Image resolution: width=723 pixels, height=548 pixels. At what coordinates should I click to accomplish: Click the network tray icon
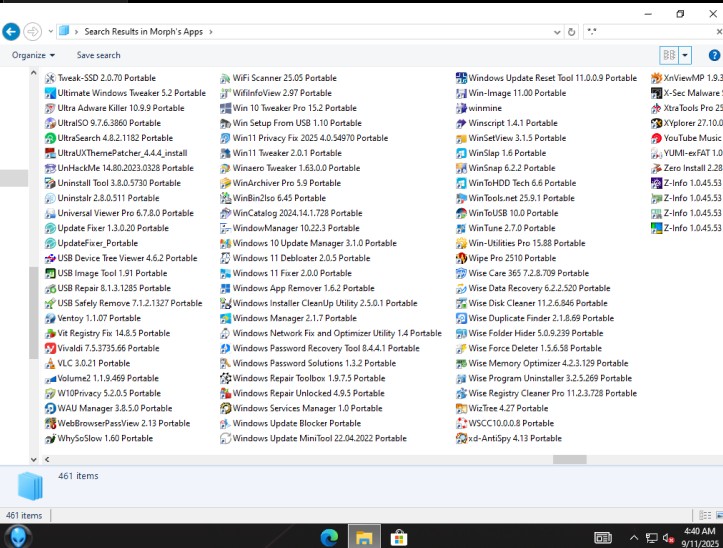pyautogui.click(x=651, y=538)
